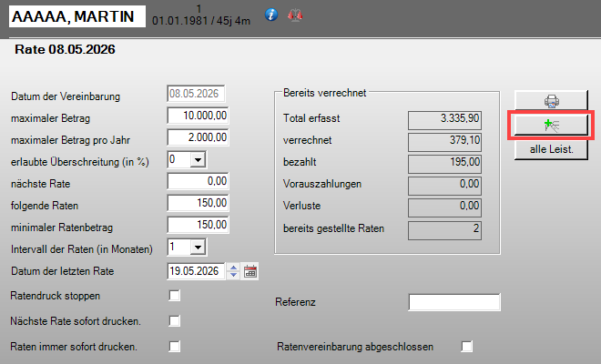601x364 pixels.
Task: Click the printer icon button
Action: tap(551, 101)
